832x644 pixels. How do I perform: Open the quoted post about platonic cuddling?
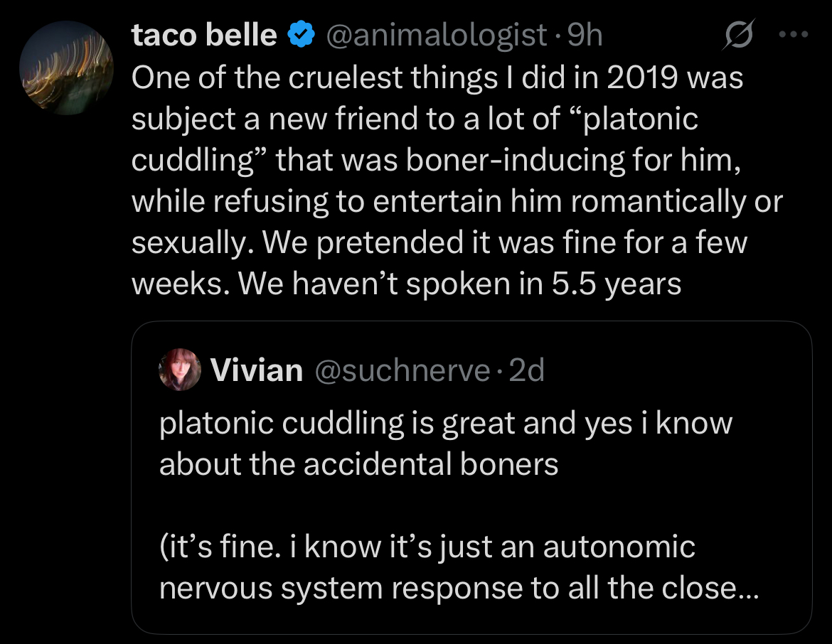click(471, 478)
